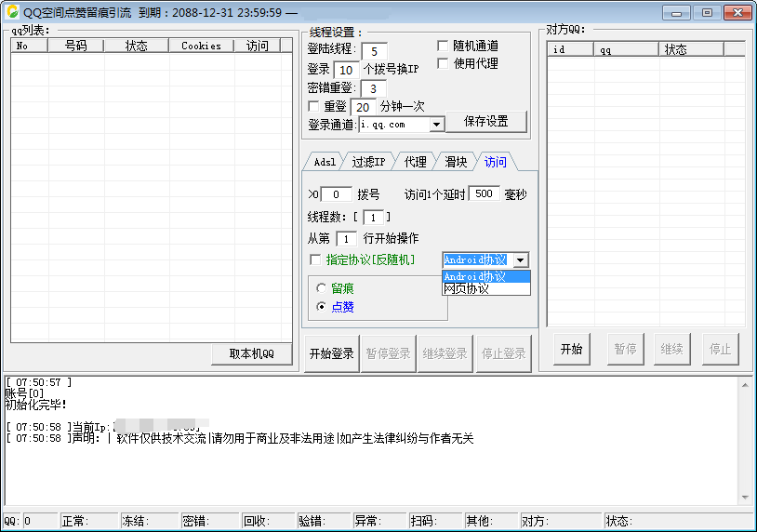757x532 pixels.
Task: Click the 从第 row number field
Action: (x=346, y=238)
